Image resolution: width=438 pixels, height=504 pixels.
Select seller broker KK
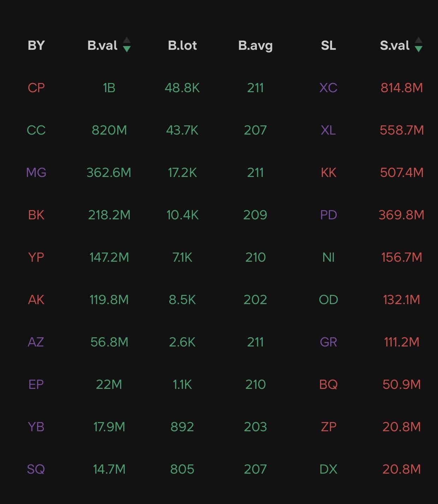[328, 172]
